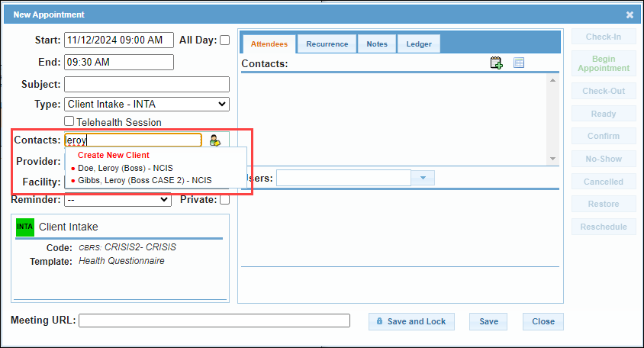Switch to the Attendees tab
The height and width of the screenshot is (348, 644).
(x=269, y=44)
